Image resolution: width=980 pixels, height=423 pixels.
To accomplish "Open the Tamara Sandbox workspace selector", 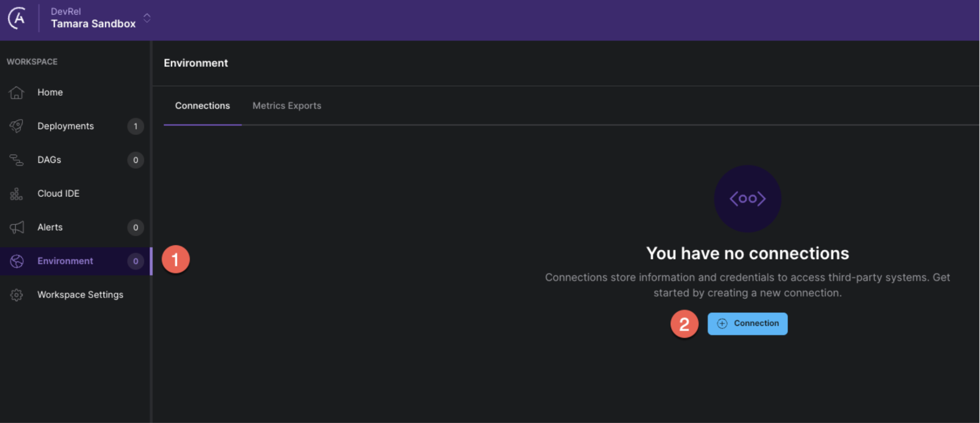I will pos(93,24).
